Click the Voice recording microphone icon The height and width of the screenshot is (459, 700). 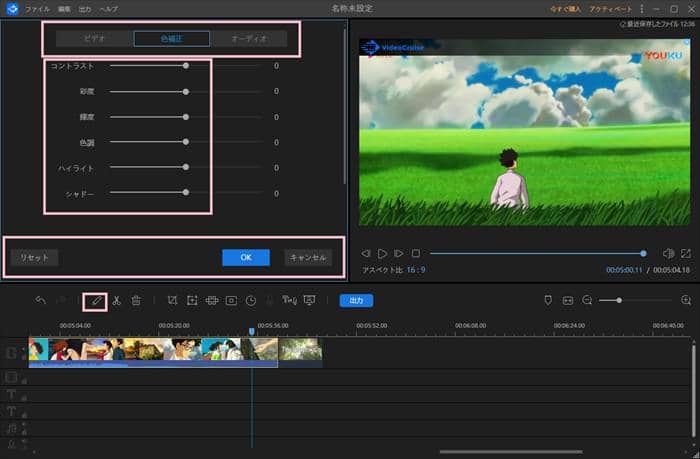270,300
